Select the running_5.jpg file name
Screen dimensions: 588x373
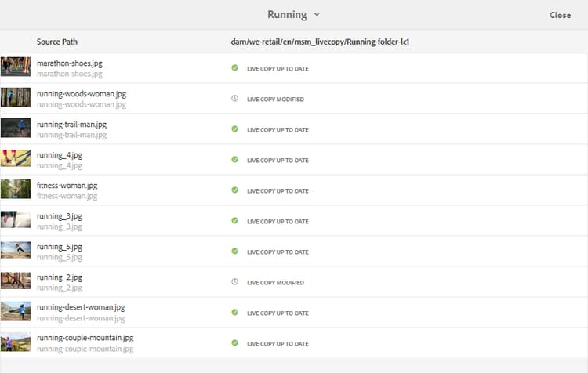[x=60, y=247]
